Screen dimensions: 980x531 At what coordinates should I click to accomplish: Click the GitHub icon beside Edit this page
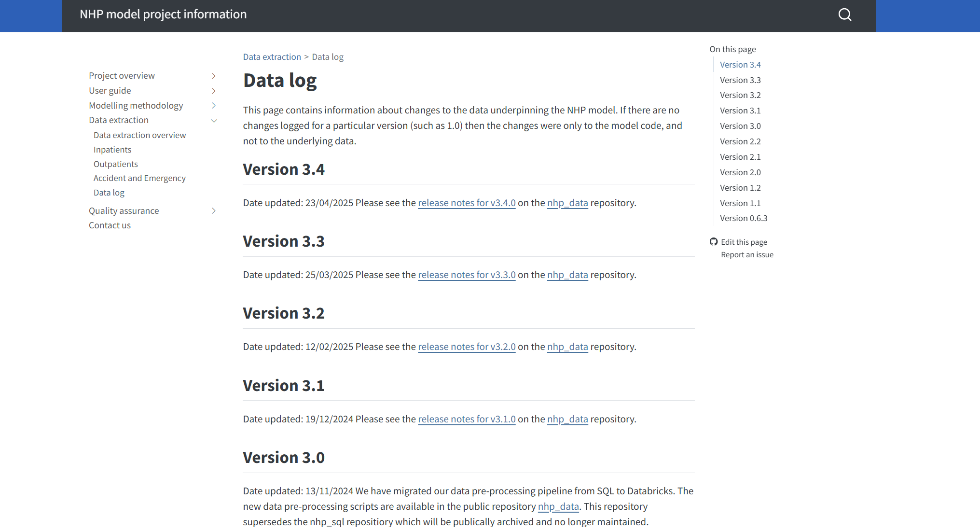click(714, 242)
